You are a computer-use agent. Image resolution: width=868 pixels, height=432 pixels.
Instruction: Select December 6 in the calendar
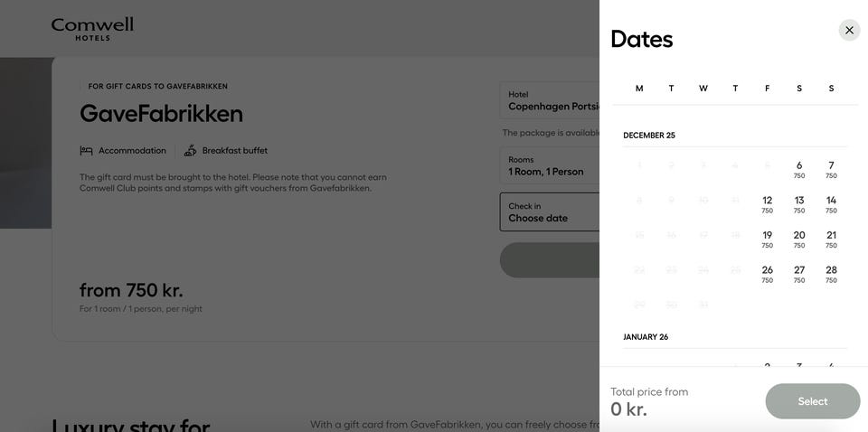pyautogui.click(x=798, y=169)
